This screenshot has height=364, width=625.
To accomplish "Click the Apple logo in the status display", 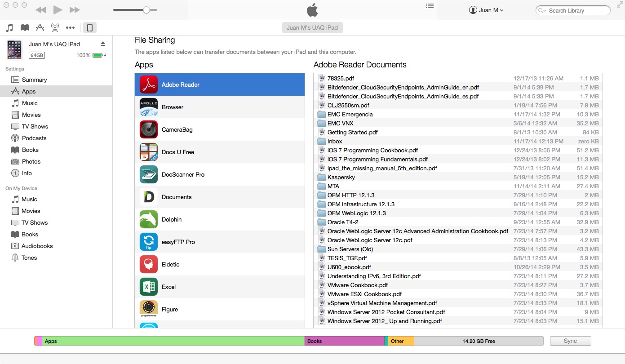I will (x=312, y=10).
